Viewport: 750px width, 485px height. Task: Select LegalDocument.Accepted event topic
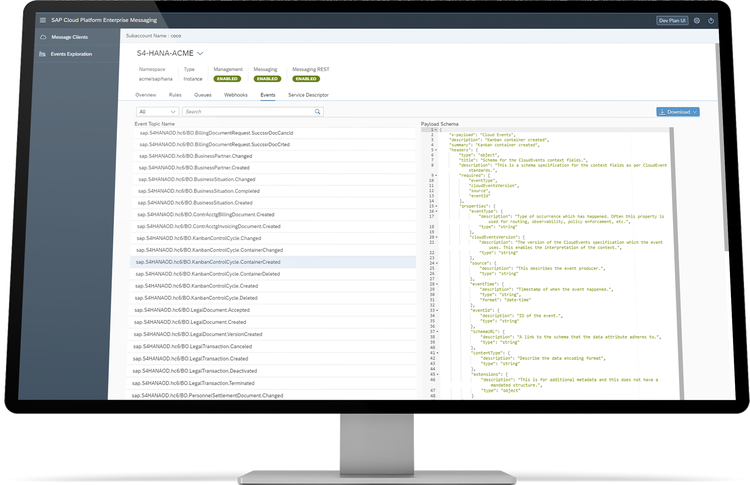pos(272,310)
